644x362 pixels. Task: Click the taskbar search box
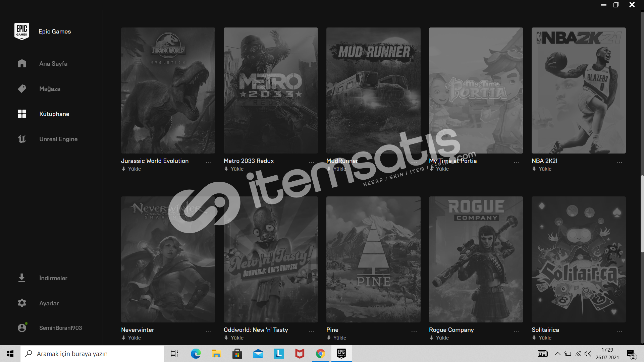click(x=92, y=354)
